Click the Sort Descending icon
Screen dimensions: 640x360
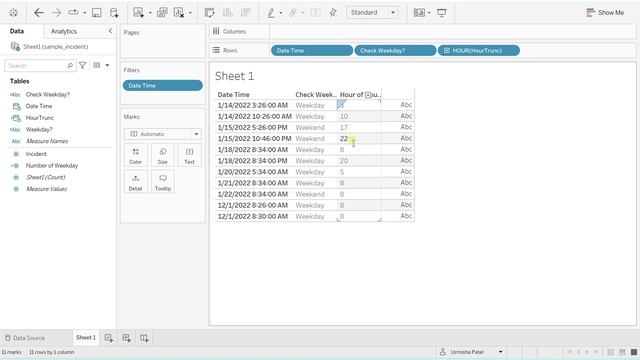(x=245, y=13)
